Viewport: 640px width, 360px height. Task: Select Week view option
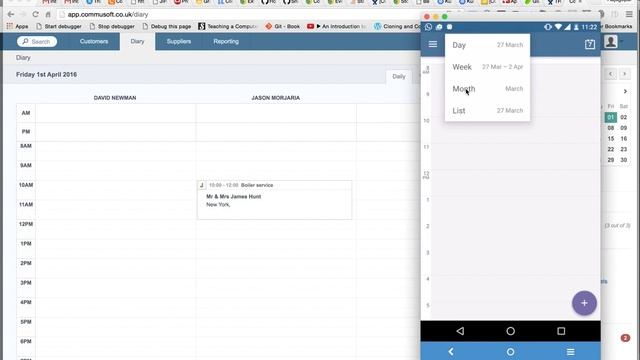(487, 67)
